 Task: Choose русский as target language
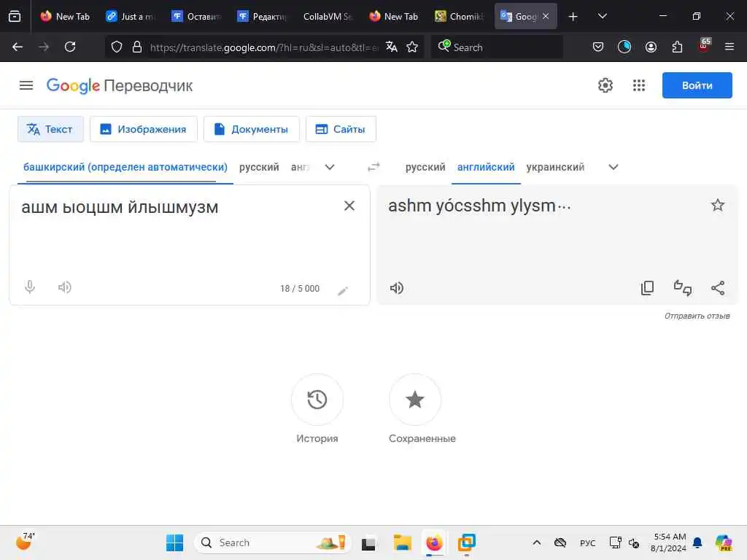(425, 167)
